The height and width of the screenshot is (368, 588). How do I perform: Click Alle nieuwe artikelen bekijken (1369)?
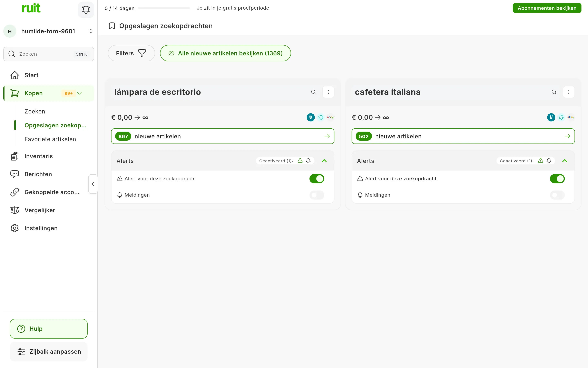point(225,53)
